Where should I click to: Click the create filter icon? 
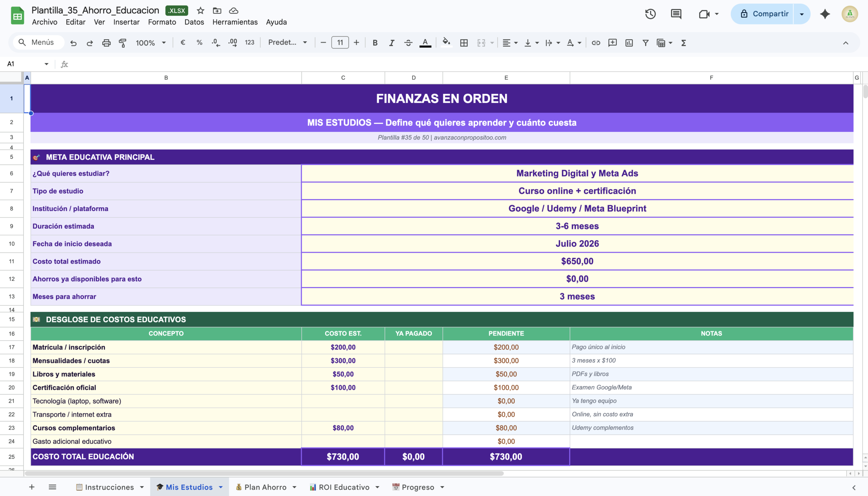click(x=645, y=43)
